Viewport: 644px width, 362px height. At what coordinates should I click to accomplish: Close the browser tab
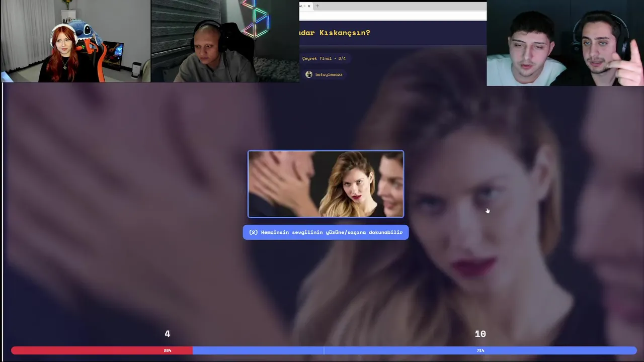[309, 6]
